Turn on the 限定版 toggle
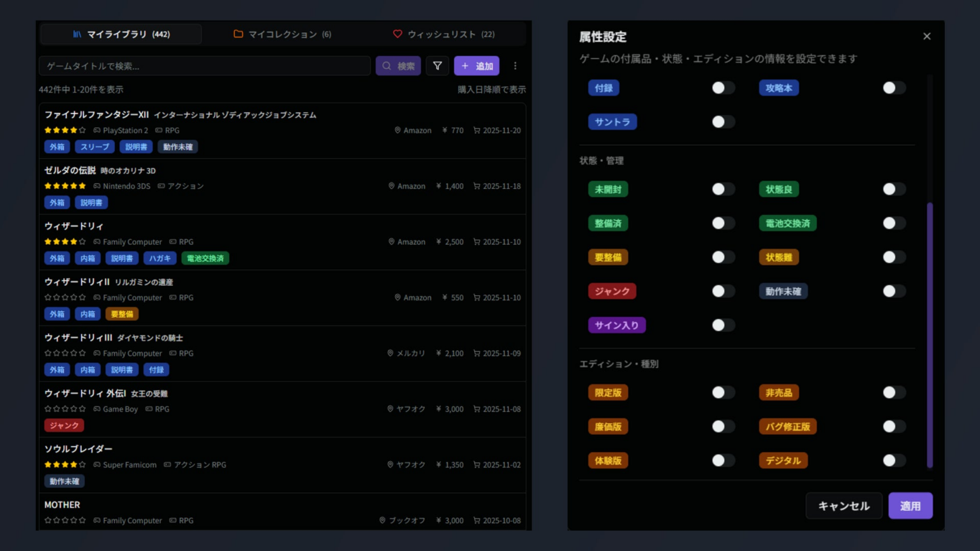The height and width of the screenshot is (551, 980). (723, 393)
